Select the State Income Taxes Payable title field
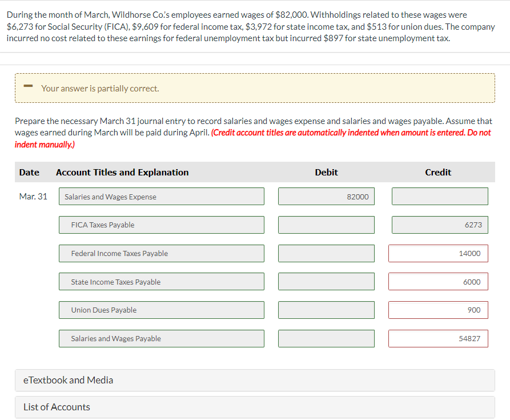The height and width of the screenshot is (420, 510). pos(162,281)
